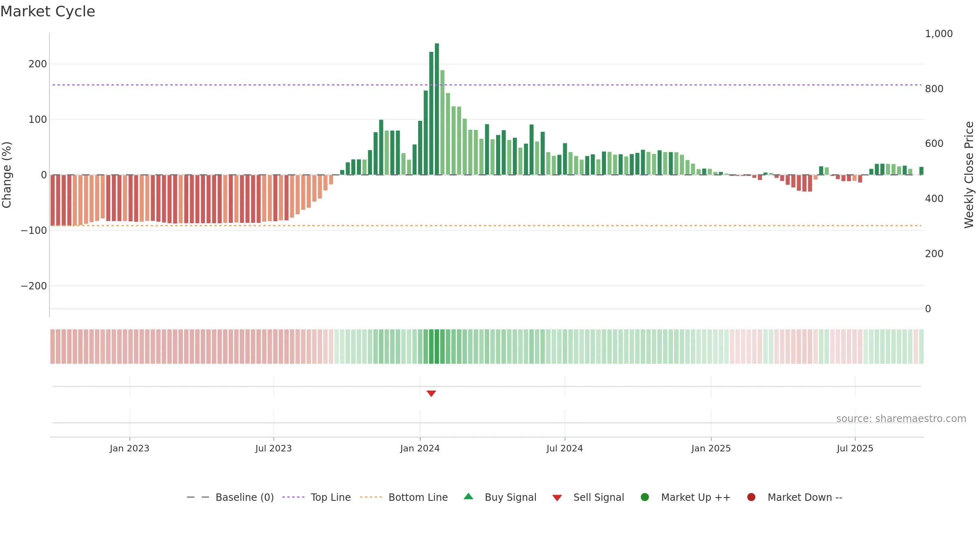The width and height of the screenshot is (980, 551).
Task: Click the green Buy Signal triangle icon in legend
Action: [468, 496]
